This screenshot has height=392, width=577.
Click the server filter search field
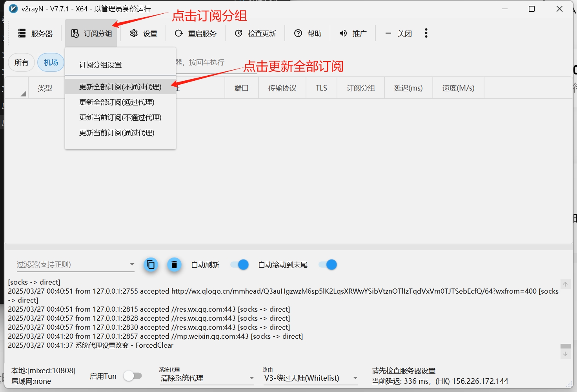pos(216,62)
